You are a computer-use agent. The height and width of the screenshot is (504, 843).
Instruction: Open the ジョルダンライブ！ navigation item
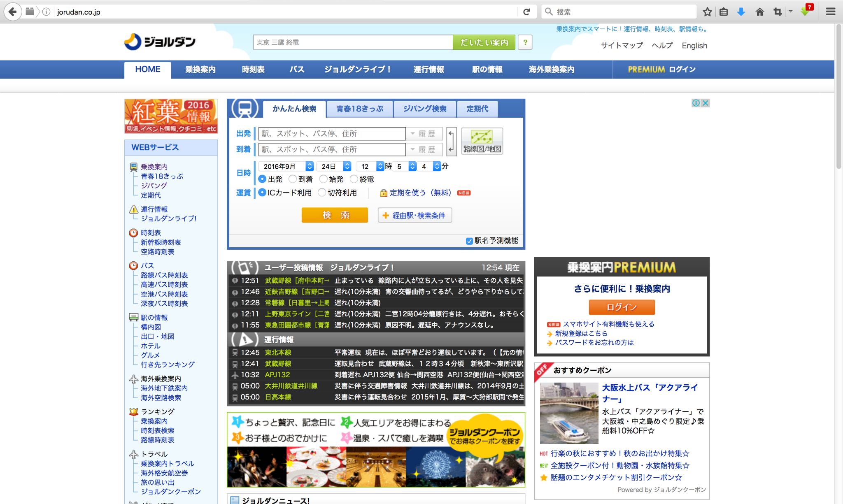pos(357,70)
